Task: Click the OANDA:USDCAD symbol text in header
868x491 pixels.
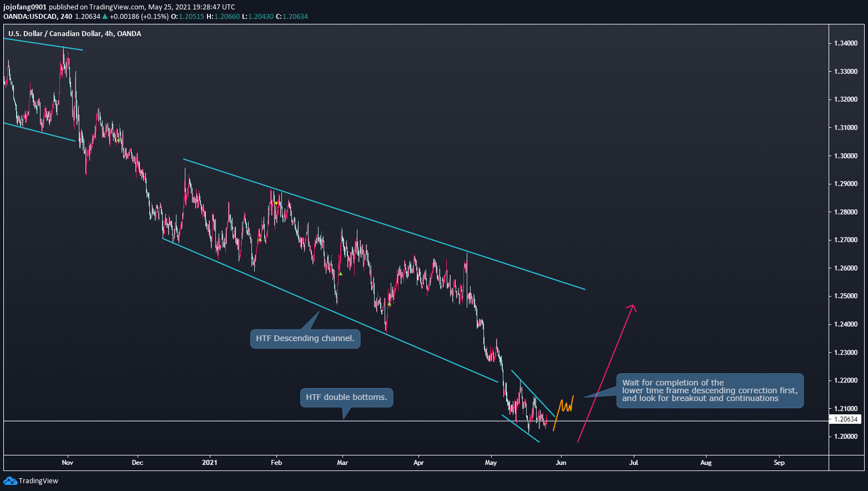Action: point(30,17)
